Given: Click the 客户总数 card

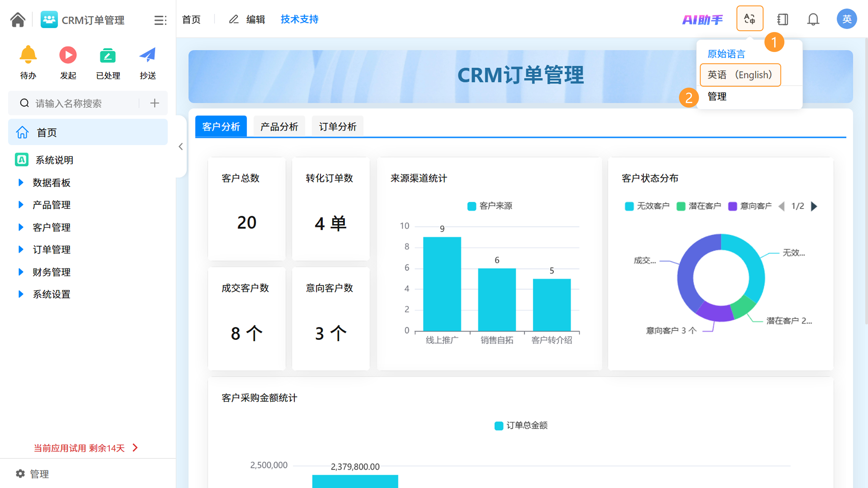Looking at the screenshot, I should coord(247,209).
